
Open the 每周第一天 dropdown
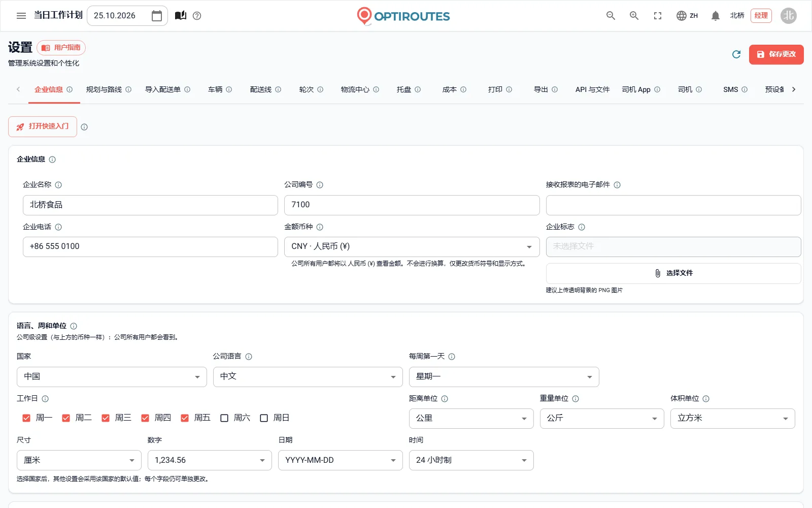504,377
